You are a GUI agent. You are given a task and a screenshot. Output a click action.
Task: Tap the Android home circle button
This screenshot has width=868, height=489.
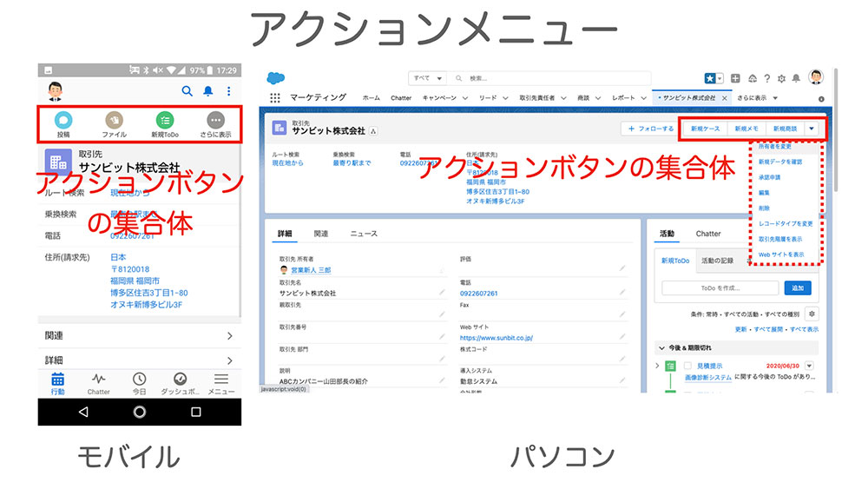point(140,412)
